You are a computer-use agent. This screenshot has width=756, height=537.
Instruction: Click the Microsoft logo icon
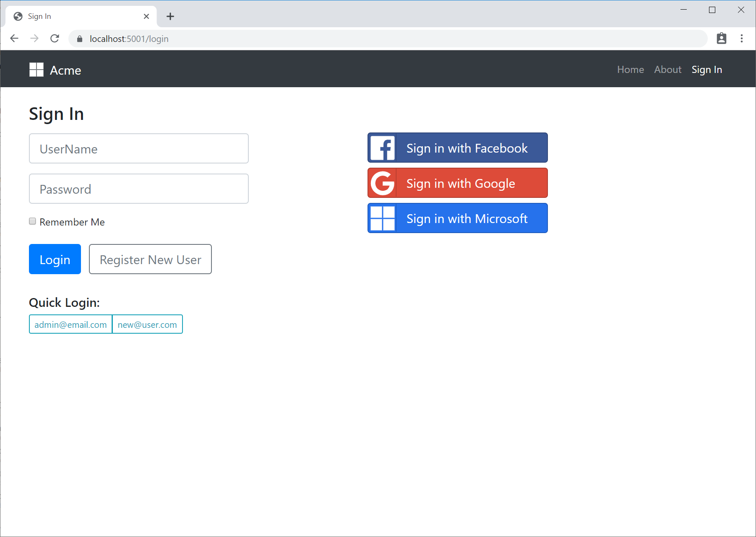click(383, 218)
